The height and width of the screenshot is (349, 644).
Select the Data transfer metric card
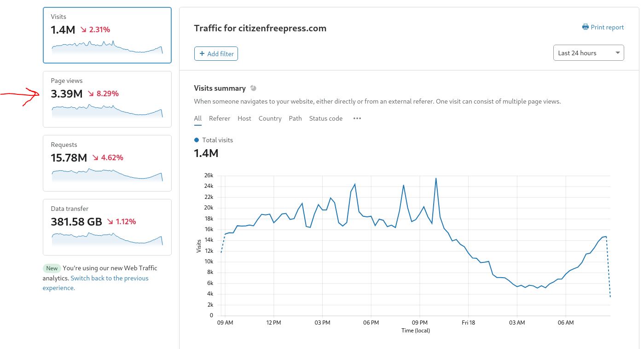tap(107, 227)
